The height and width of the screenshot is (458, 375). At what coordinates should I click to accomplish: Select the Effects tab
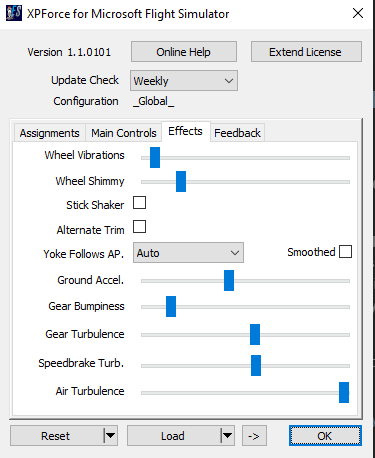tap(185, 131)
